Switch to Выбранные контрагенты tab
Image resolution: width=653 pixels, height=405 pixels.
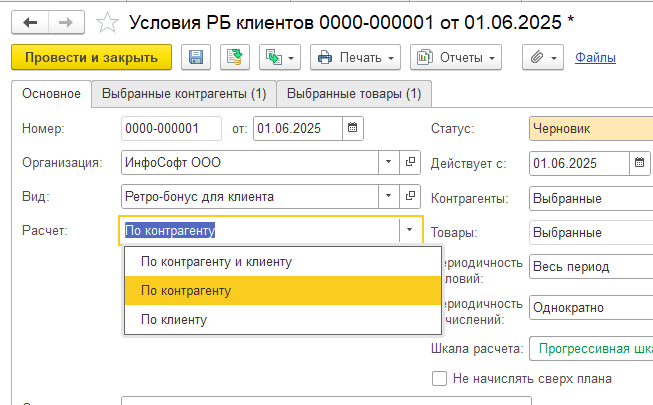pos(183,94)
